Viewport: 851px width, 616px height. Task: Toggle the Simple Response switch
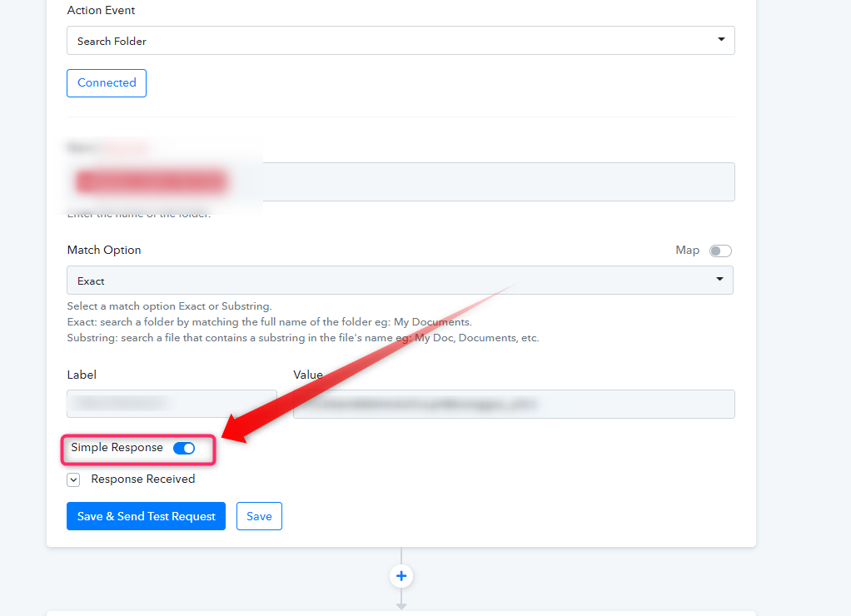184,448
